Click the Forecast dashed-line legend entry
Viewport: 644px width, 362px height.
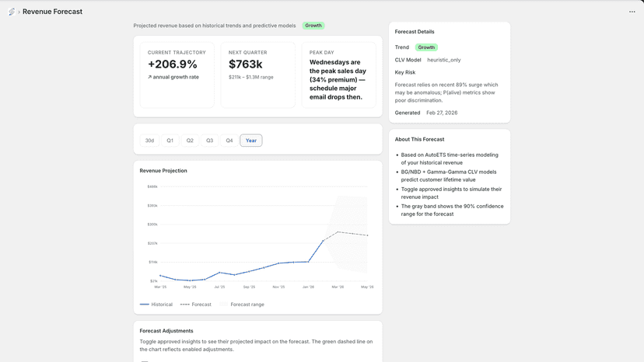pyautogui.click(x=196, y=305)
